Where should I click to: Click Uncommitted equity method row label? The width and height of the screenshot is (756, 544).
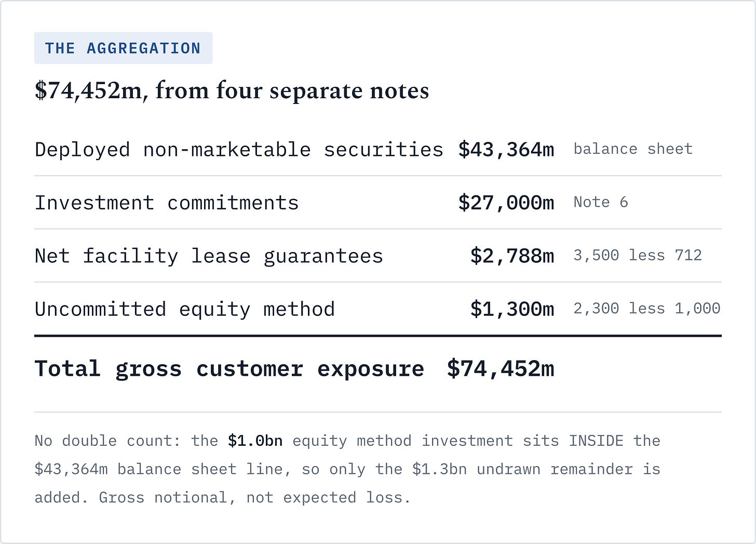(x=185, y=309)
